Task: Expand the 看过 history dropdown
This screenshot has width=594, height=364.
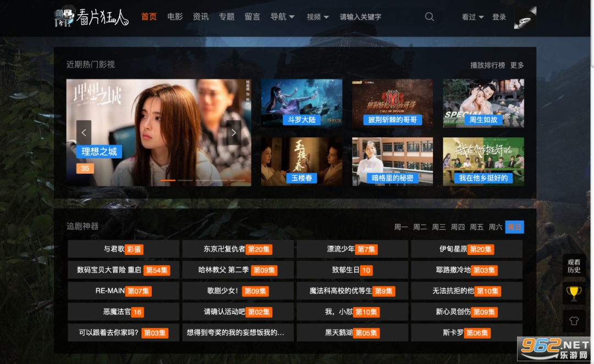Action: pyautogui.click(x=472, y=16)
